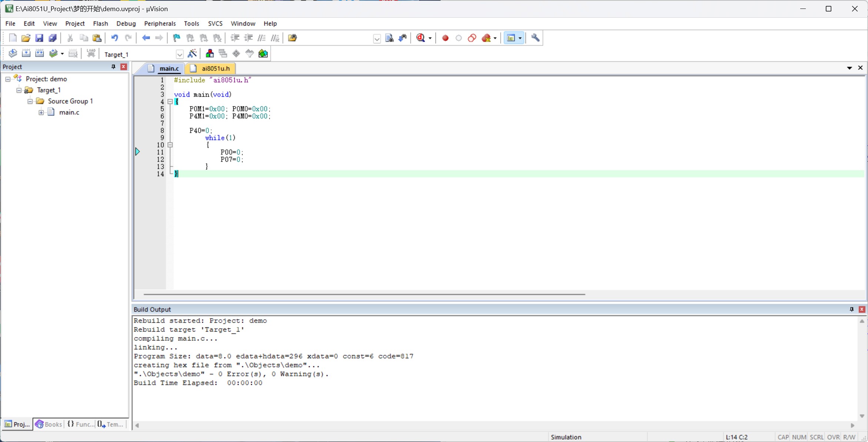Open the Target_1 select target dropdown
Viewport: 868px width, 442px height.
point(180,54)
